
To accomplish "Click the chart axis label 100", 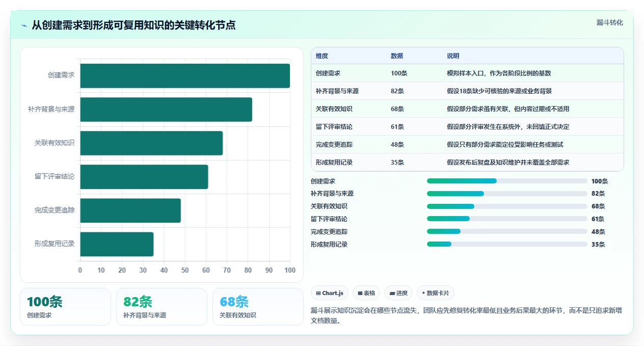I will point(290,270).
